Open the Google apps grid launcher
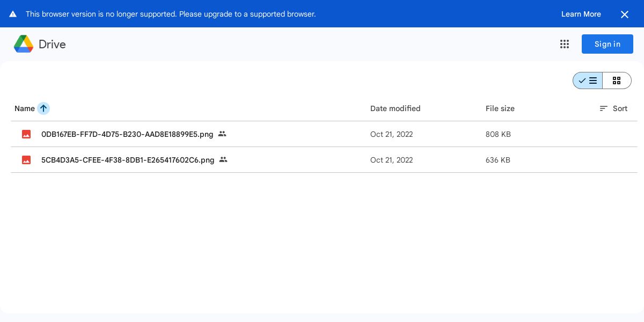The width and height of the screenshot is (644, 322). coord(565,44)
